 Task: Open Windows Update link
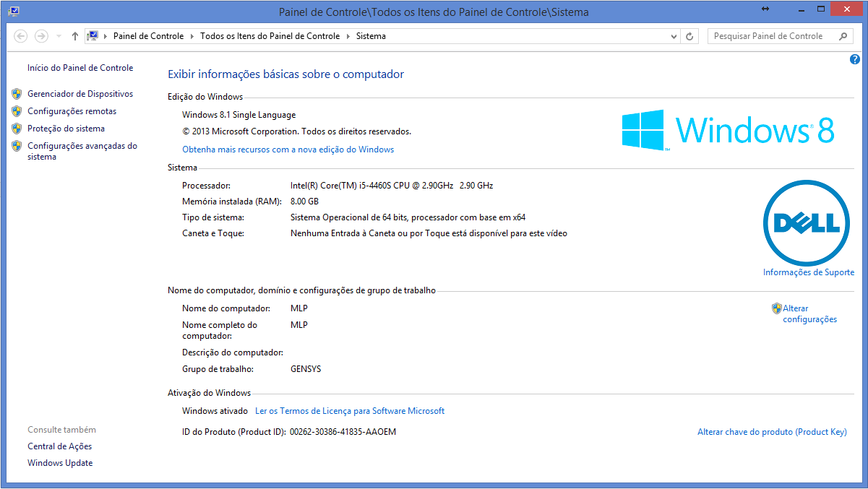60,463
